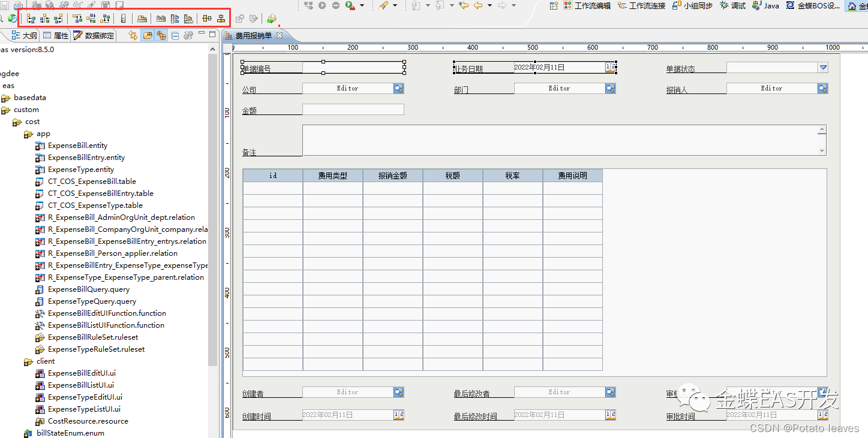Click the 费用说明 column header
Viewport: 868px width, 438px height.
click(573, 176)
